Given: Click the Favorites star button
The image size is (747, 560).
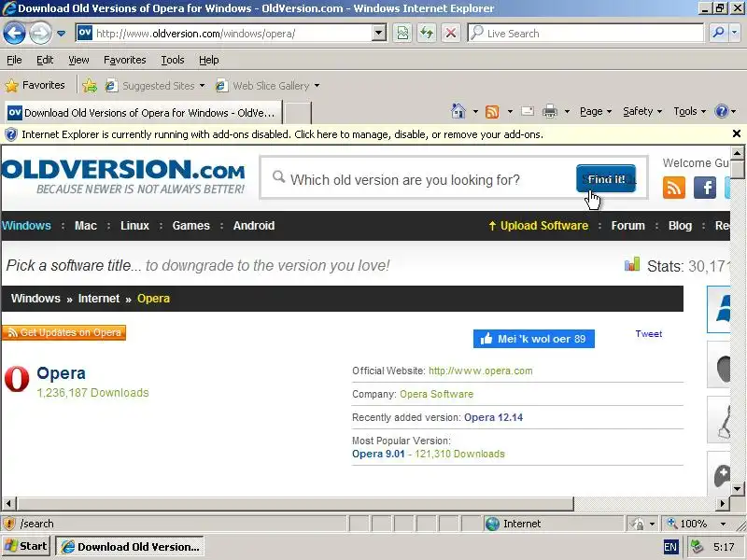Looking at the screenshot, I should coord(35,85).
